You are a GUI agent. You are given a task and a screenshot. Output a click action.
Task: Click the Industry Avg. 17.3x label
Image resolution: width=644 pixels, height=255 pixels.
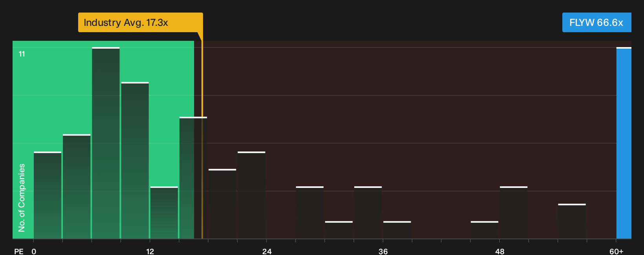coord(140,22)
